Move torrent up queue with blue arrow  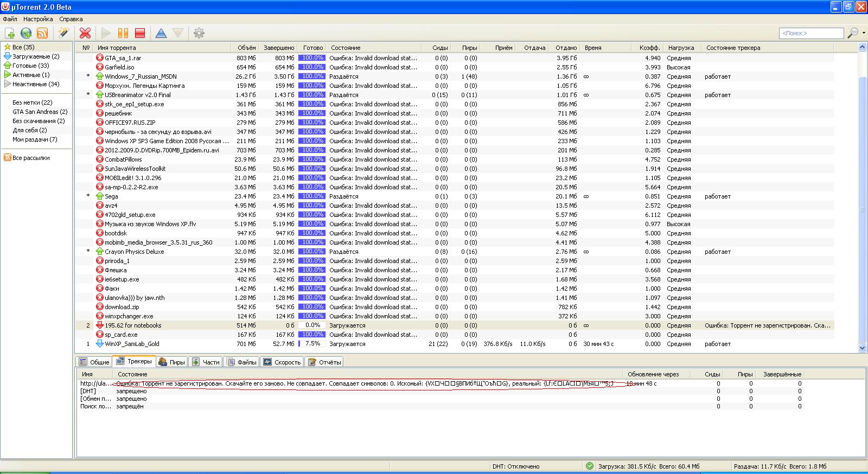(x=161, y=33)
